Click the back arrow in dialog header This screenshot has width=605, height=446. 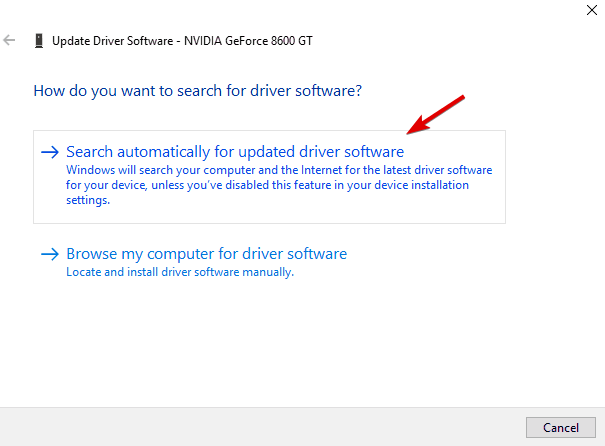click(9, 40)
